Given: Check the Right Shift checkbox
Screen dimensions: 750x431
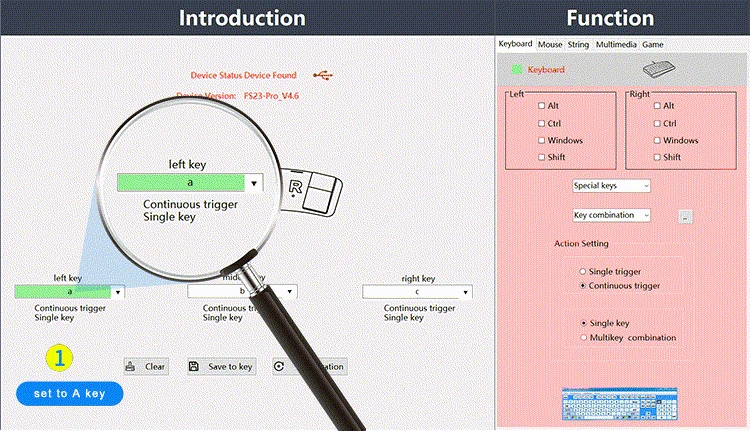Looking at the screenshot, I should (x=657, y=157).
